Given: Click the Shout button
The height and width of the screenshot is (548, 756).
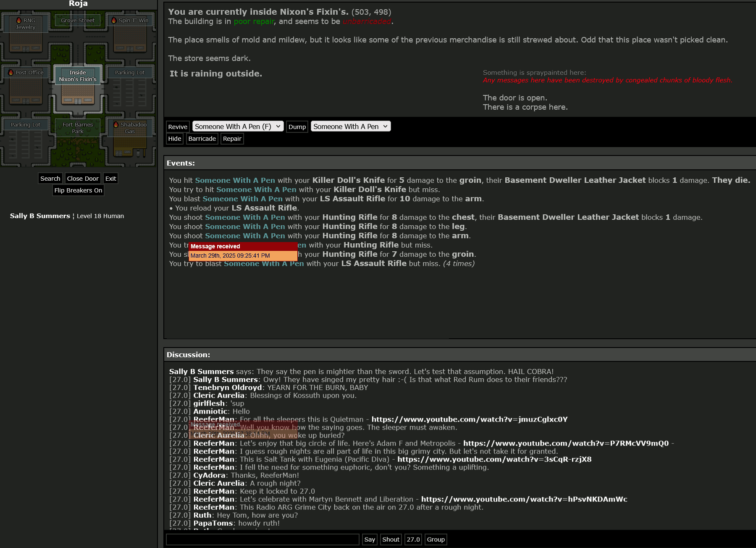Looking at the screenshot, I should (391, 540).
